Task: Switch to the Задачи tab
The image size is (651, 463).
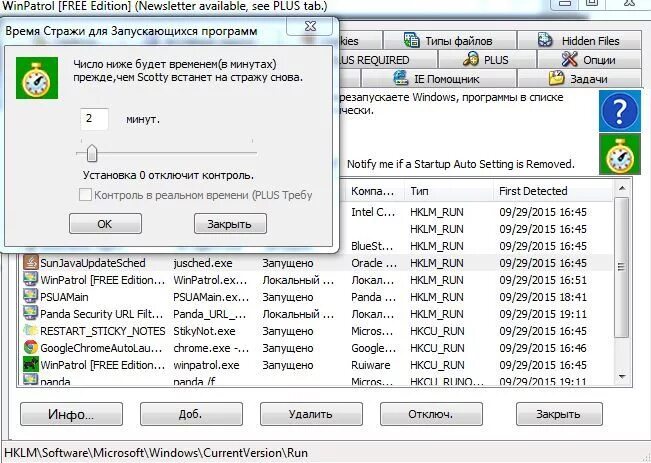Action: pos(580,79)
